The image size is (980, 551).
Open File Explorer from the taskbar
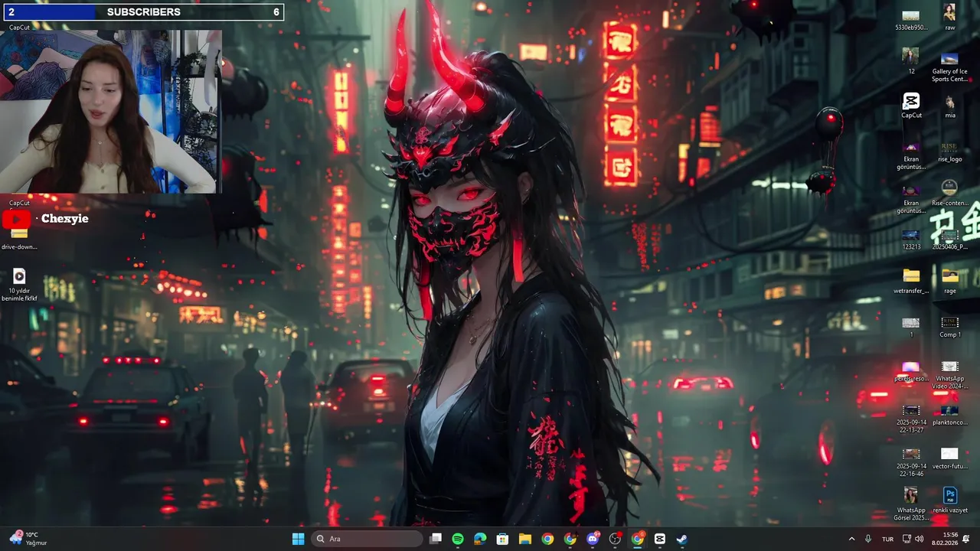click(x=525, y=539)
